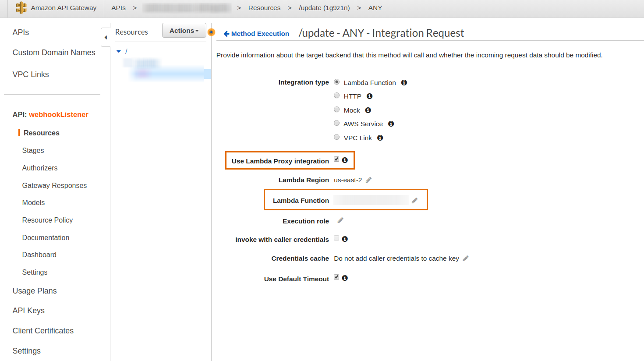Edit the Execution role with pencil icon
Screen dimensions: 644x361
point(340,220)
